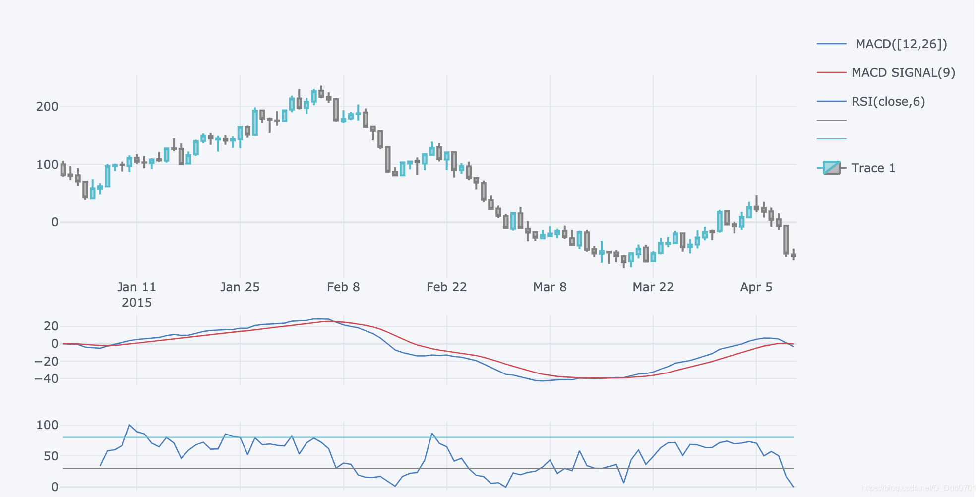Click the Jan 25 axis label

[x=240, y=287]
